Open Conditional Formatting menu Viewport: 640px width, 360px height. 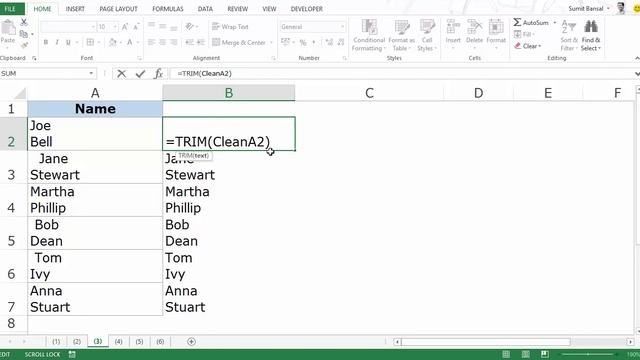tap(369, 36)
